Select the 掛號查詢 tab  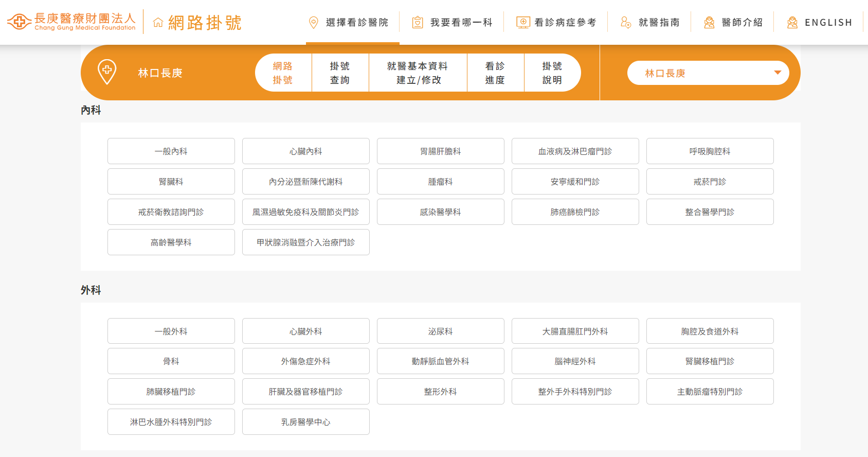pos(340,73)
